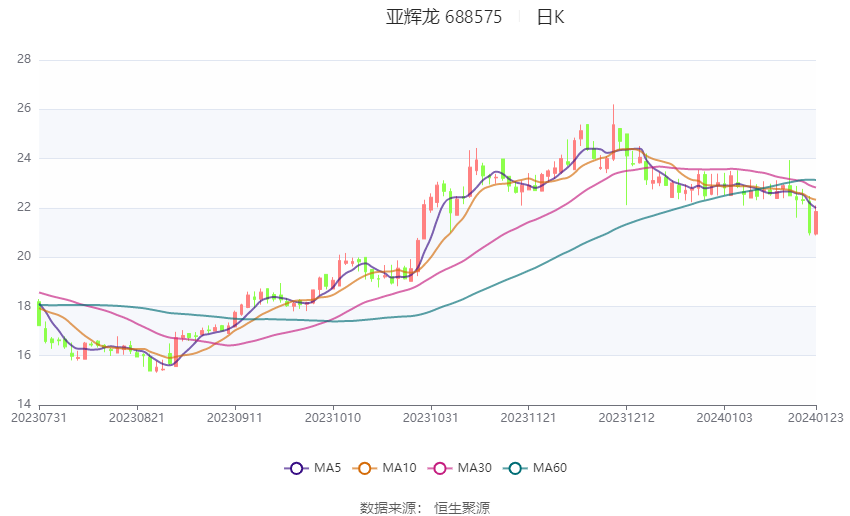
Task: Select the 日K period label
Action: pyautogui.click(x=550, y=17)
